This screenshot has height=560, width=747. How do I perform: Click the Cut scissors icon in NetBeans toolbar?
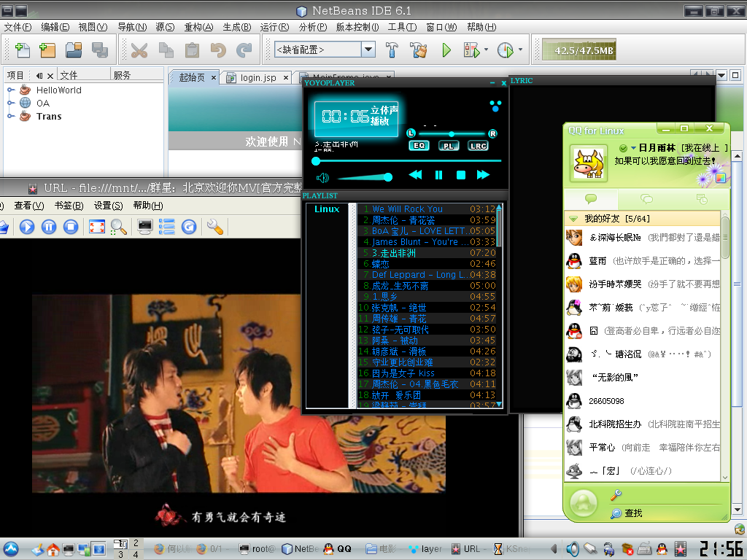tap(139, 50)
